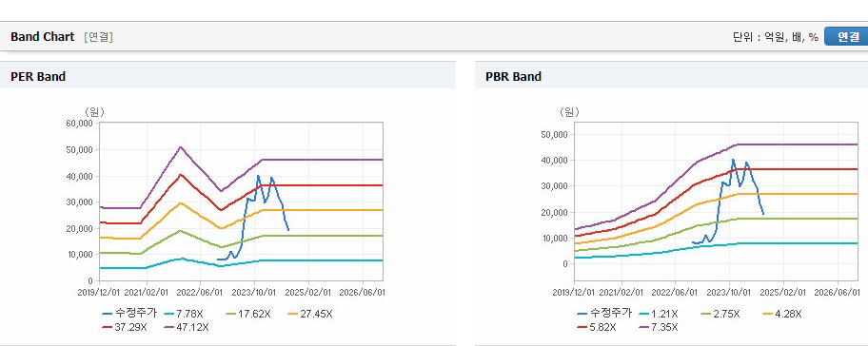
Task: Click the blue 연결 button
Action: [x=846, y=36]
